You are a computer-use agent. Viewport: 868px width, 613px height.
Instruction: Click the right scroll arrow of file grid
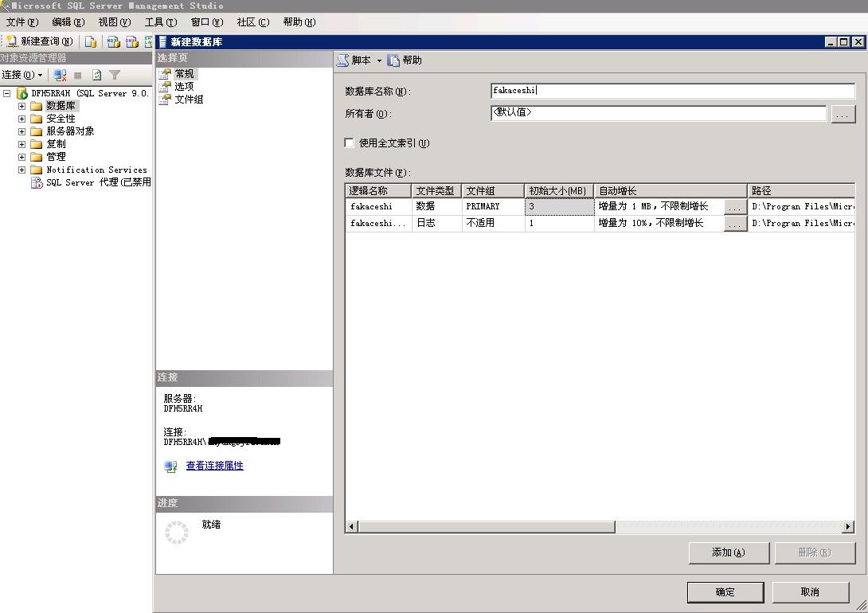coord(848,527)
